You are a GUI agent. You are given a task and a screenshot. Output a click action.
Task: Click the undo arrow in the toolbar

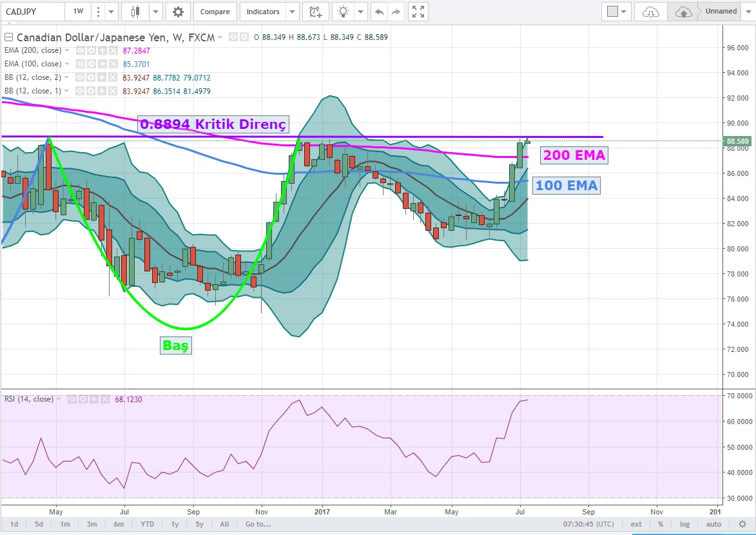coord(380,12)
